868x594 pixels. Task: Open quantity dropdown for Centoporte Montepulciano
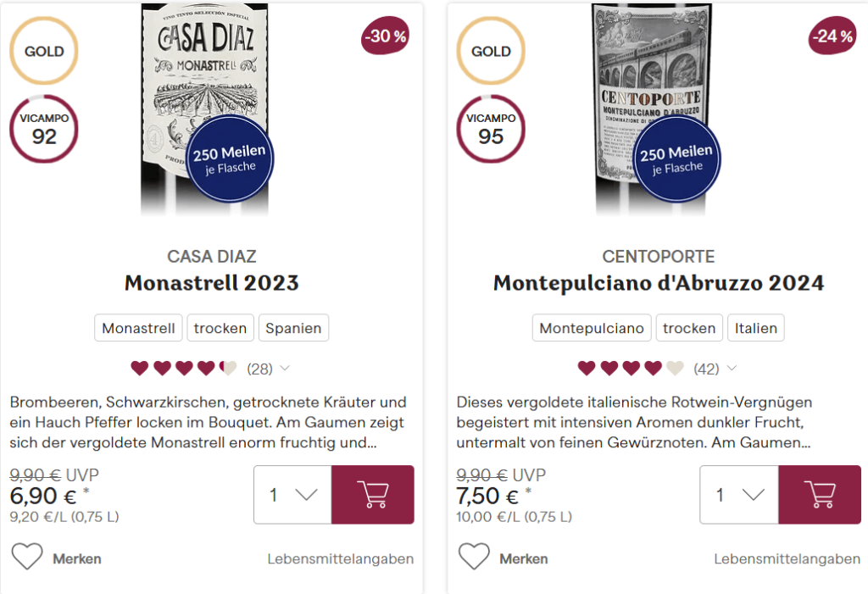click(x=738, y=495)
